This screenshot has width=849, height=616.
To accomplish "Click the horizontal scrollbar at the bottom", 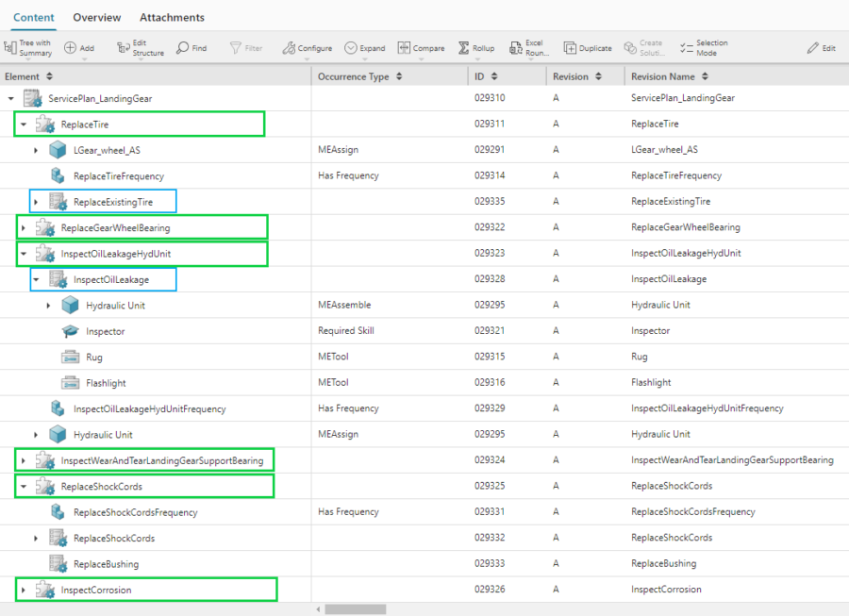I will point(354,610).
